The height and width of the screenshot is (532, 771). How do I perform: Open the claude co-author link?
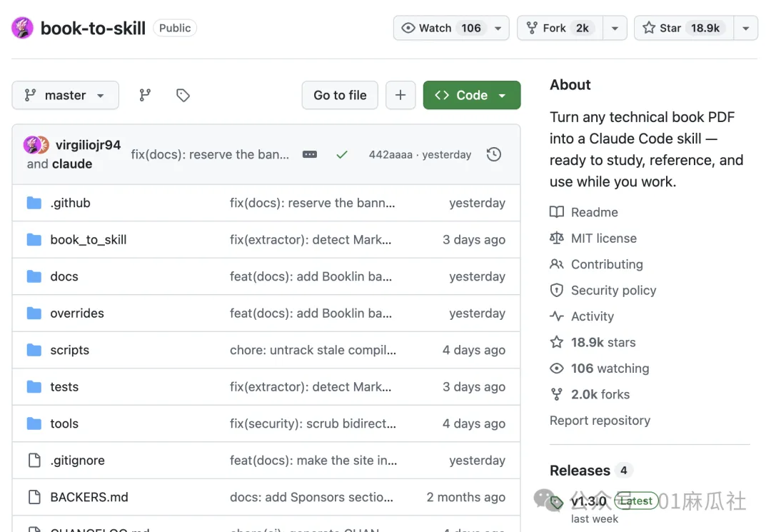72,164
